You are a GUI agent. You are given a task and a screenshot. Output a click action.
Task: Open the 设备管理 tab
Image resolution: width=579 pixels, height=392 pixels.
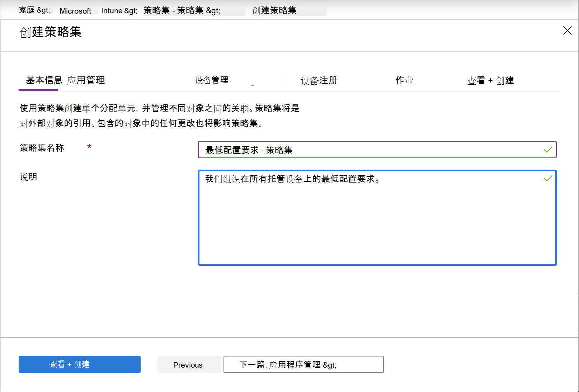click(x=212, y=80)
